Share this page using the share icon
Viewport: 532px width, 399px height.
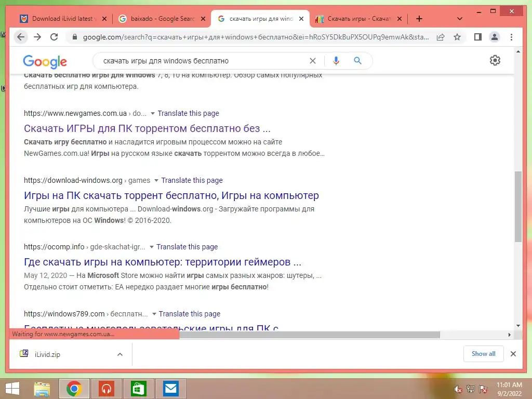pyautogui.click(x=441, y=37)
